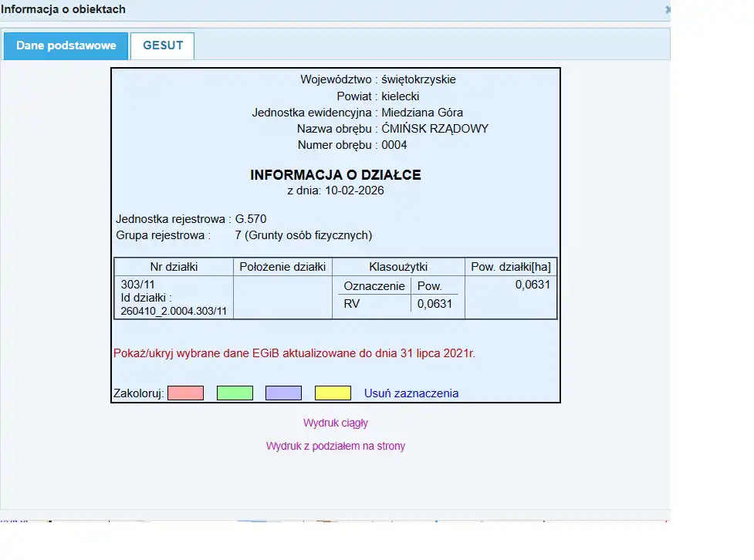The width and height of the screenshot is (754, 560).
Task: Click the Nr działki column header
Action: point(174,267)
